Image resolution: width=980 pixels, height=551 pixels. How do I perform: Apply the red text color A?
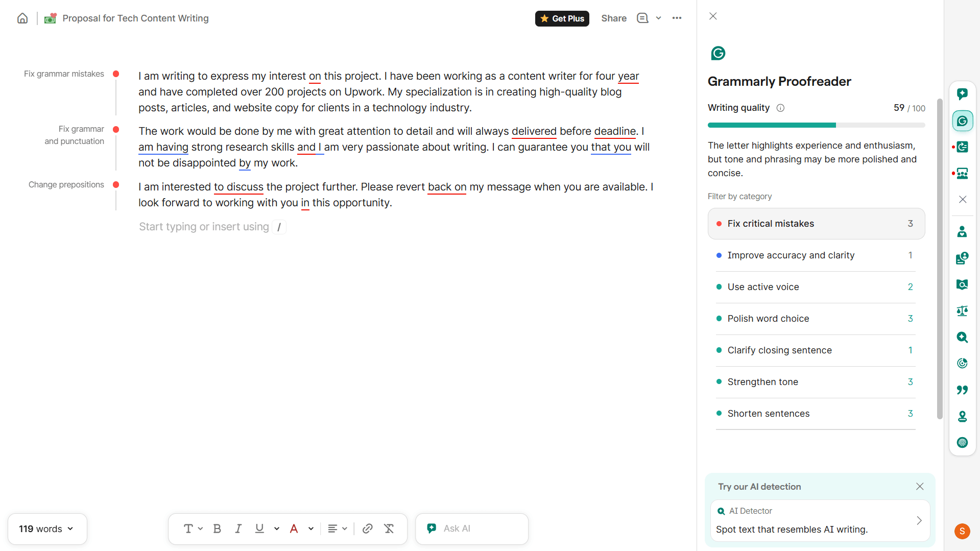(x=294, y=529)
